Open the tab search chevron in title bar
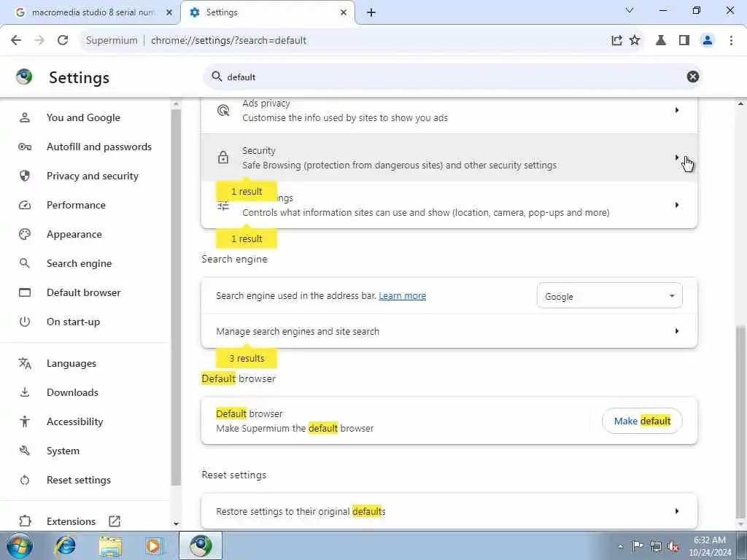747x560 pixels. tap(630, 10)
